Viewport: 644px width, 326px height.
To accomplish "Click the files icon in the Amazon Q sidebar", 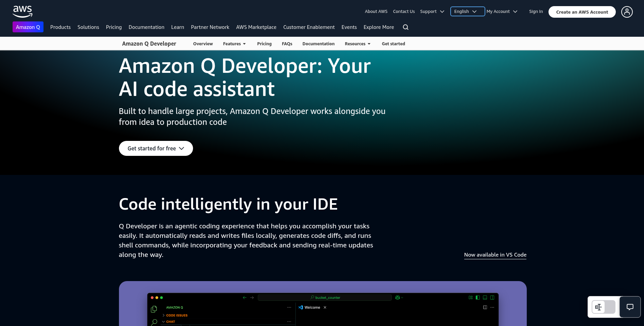I will point(154,309).
